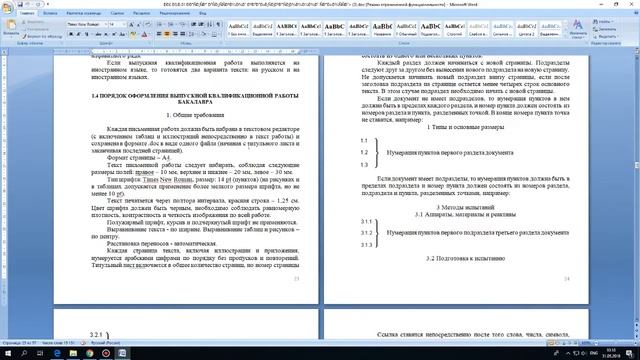Open the Paragraph dialog launcher

click(x=222, y=43)
